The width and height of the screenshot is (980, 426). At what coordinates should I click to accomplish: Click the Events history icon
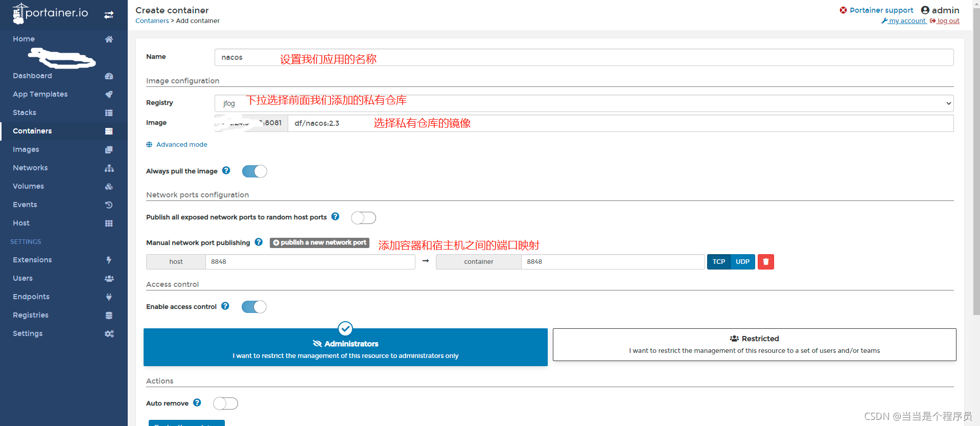(x=109, y=205)
